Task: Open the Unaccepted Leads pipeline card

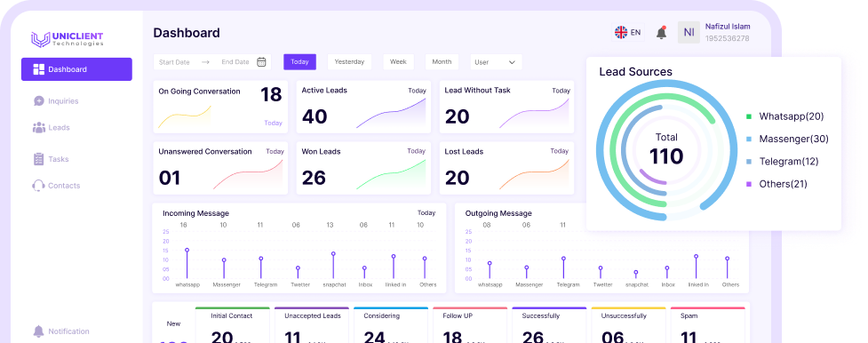Action: [312, 326]
